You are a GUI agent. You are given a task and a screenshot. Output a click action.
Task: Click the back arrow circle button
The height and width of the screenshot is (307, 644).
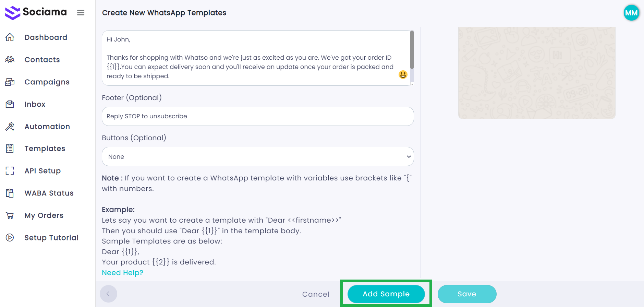click(108, 294)
